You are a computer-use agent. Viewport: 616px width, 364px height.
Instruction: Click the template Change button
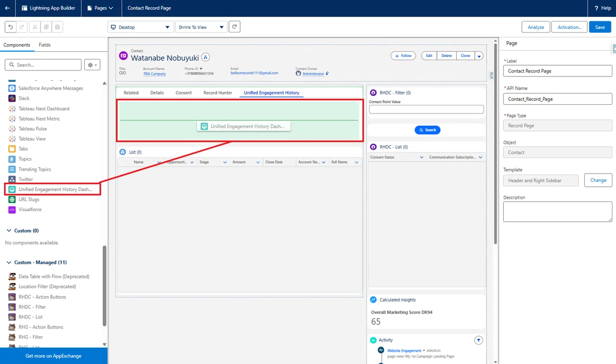pyautogui.click(x=598, y=180)
